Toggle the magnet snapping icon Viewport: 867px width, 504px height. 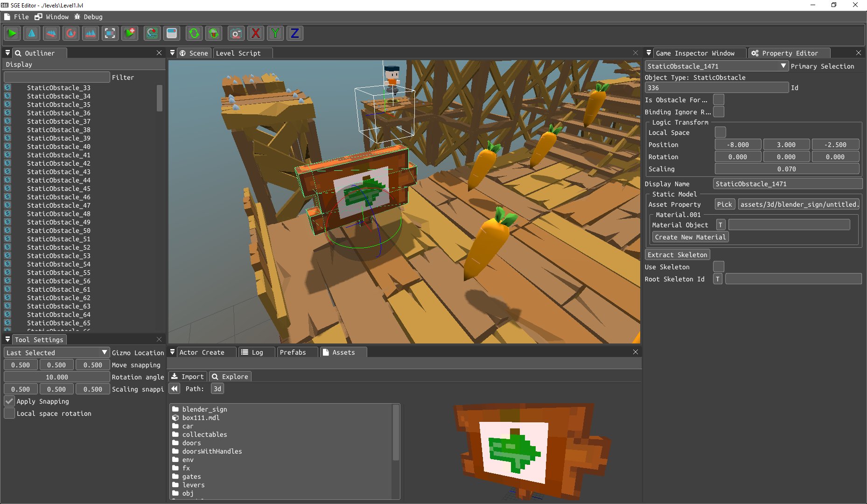click(x=152, y=33)
